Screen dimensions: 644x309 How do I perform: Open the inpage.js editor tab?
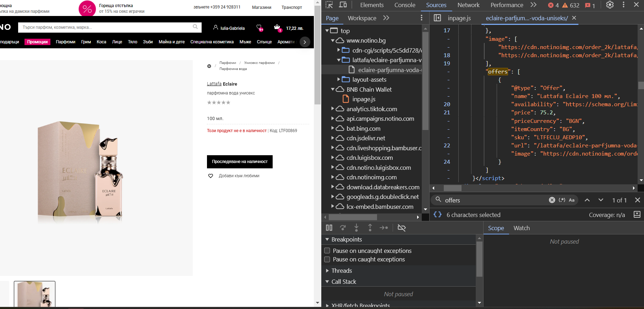coord(459,18)
